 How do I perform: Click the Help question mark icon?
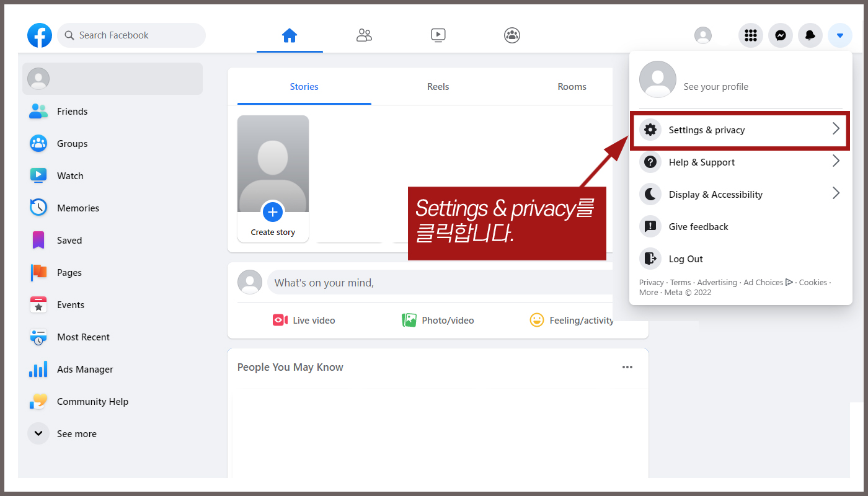pyautogui.click(x=650, y=162)
